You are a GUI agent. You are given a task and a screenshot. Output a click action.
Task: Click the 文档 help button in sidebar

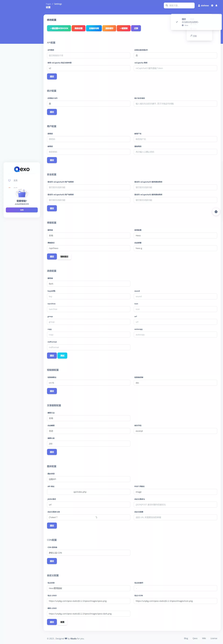coord(22,210)
